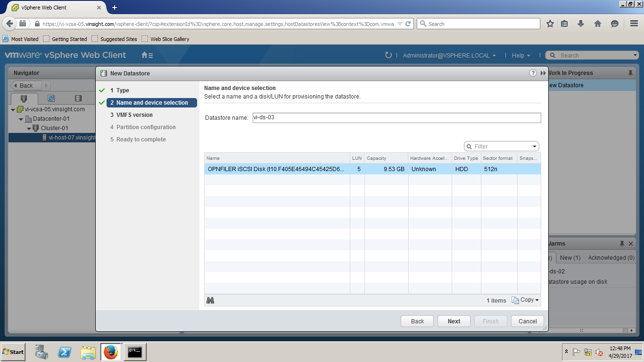Screen dimensions: 644x362
Task: Open Windows Explorer from taskbar
Action: [88, 352]
